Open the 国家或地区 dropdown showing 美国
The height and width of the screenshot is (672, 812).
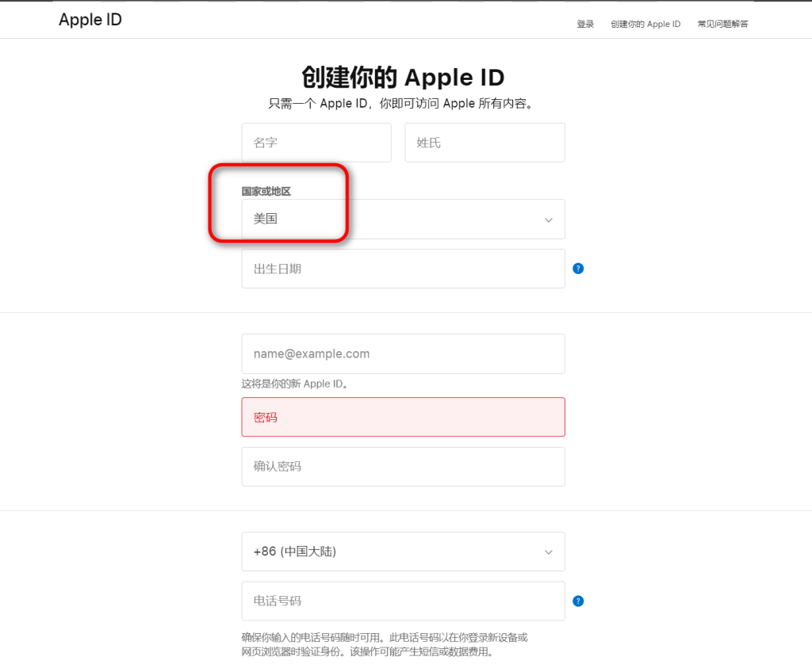[x=403, y=219]
